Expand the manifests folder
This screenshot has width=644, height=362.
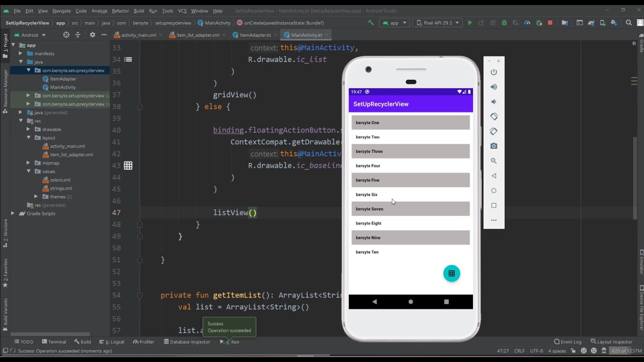pos(21,53)
